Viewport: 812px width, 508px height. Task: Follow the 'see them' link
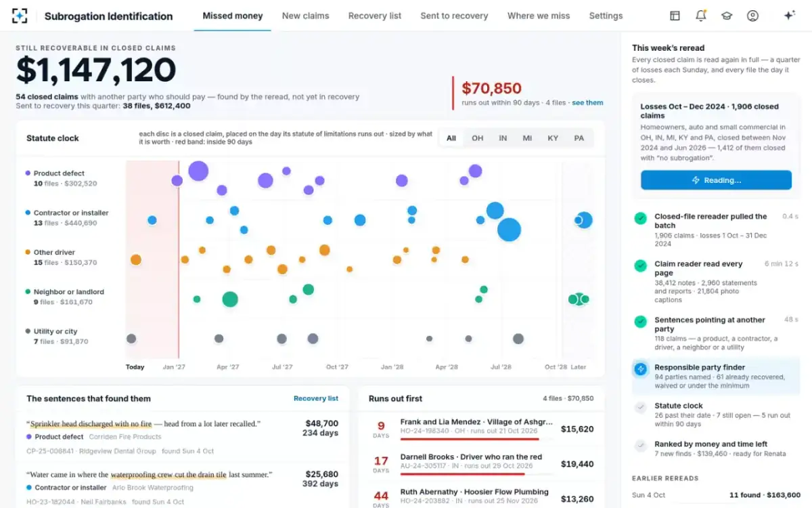pos(587,103)
